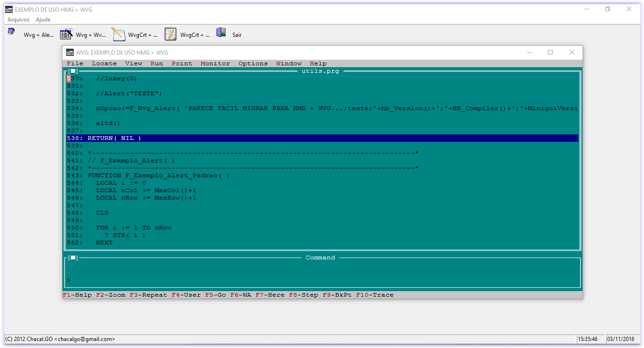Open the Arquivos menu
The height and width of the screenshot is (348, 644).
pyautogui.click(x=18, y=20)
